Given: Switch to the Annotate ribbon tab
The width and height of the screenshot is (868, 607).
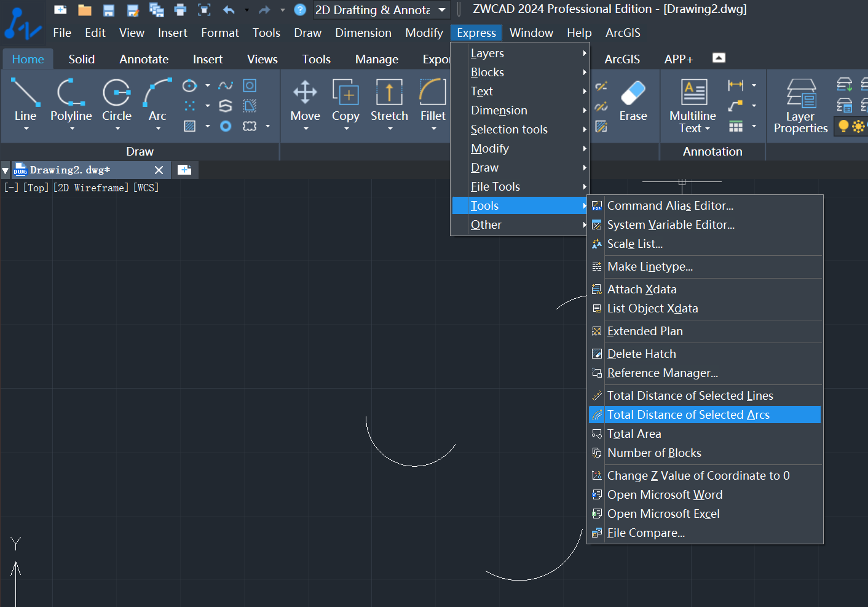Looking at the screenshot, I should coord(144,59).
